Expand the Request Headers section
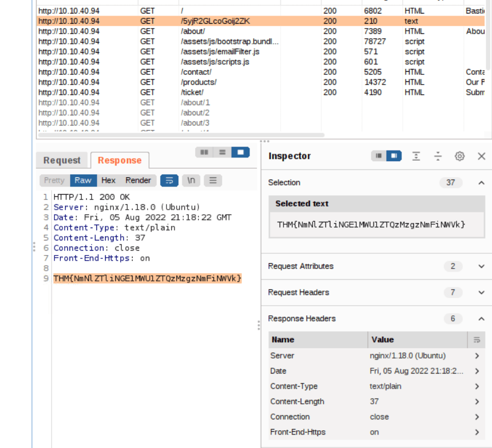This screenshot has height=448, width=492. click(481, 292)
